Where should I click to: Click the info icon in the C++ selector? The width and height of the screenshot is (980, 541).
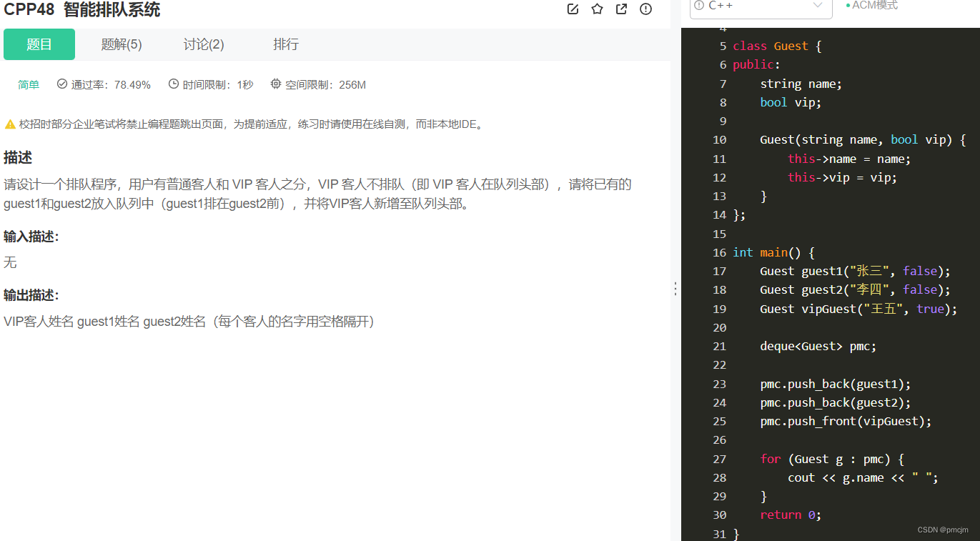pos(699,5)
